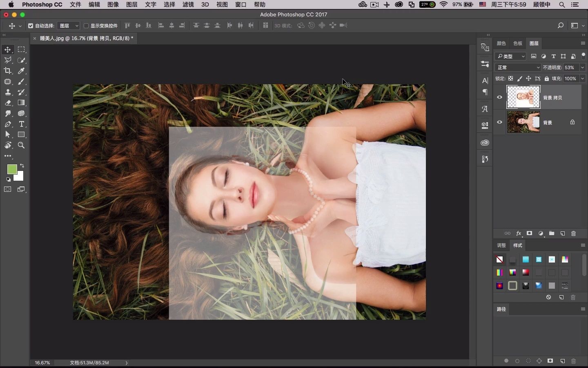This screenshot has height=368, width=588.
Task: Activate the Pen tool
Action: click(8, 124)
